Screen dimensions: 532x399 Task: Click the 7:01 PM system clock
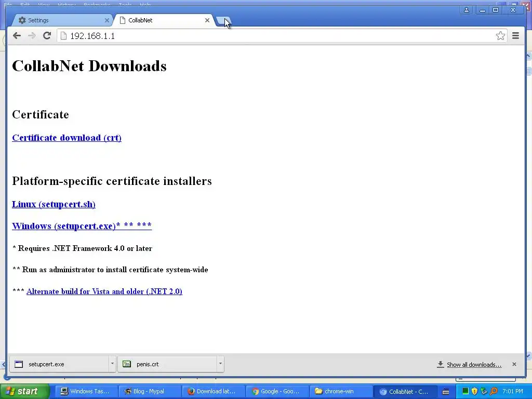(513, 391)
